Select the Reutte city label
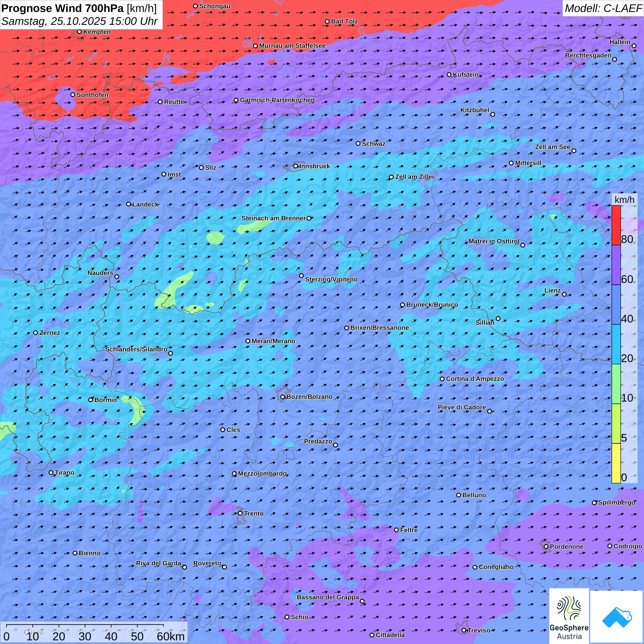The image size is (644, 644). coord(174,102)
